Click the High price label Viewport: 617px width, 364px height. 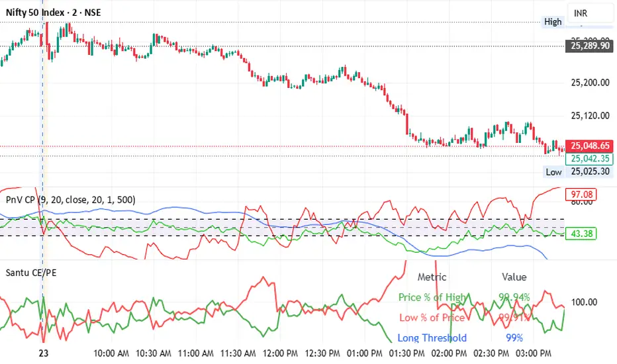point(553,22)
